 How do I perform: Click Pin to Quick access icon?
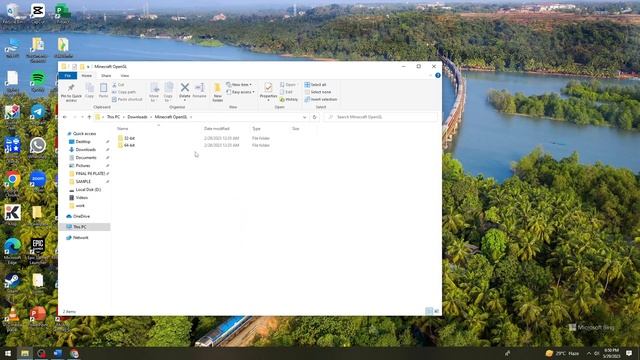[x=71, y=88]
